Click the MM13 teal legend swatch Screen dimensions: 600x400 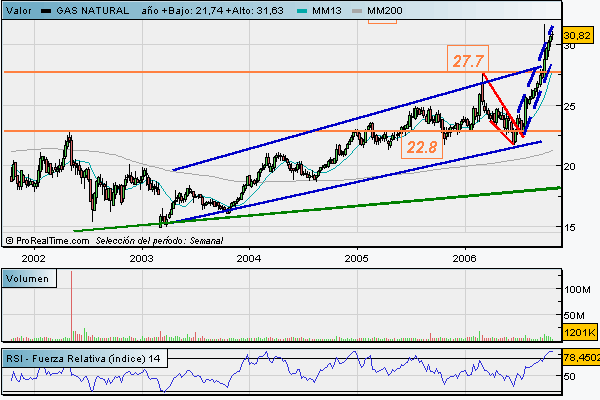pos(302,11)
